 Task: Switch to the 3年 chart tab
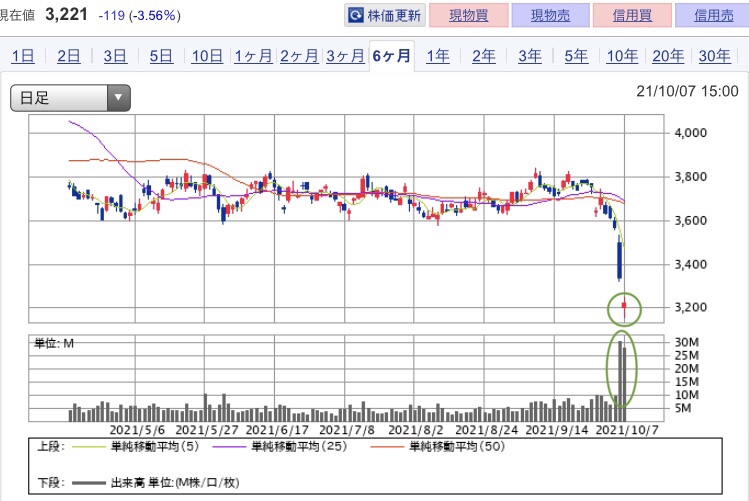(530, 56)
